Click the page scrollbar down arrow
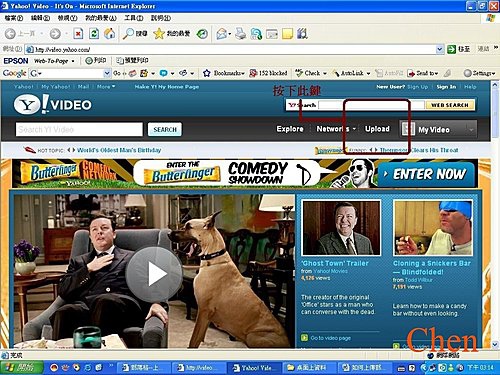 tap(495, 344)
